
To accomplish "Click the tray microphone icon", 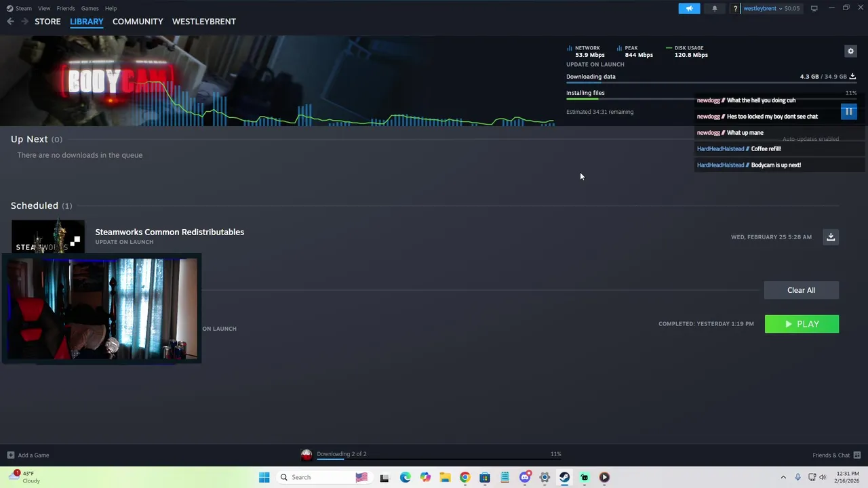I will (x=797, y=477).
